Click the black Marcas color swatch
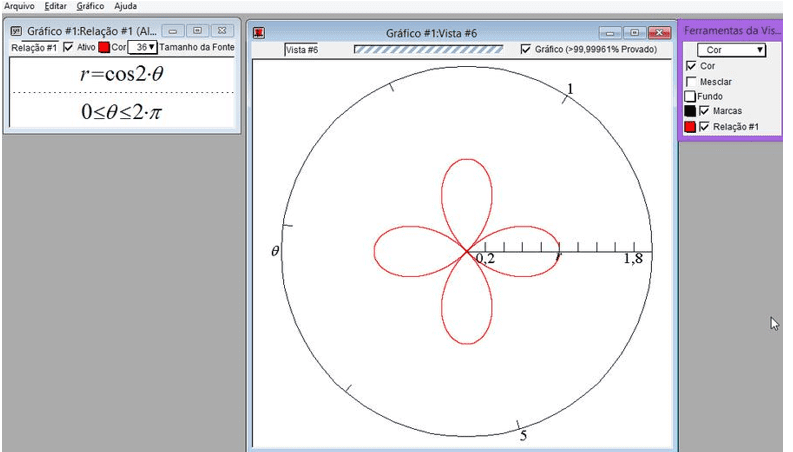This screenshot has height=452, width=793. click(690, 111)
